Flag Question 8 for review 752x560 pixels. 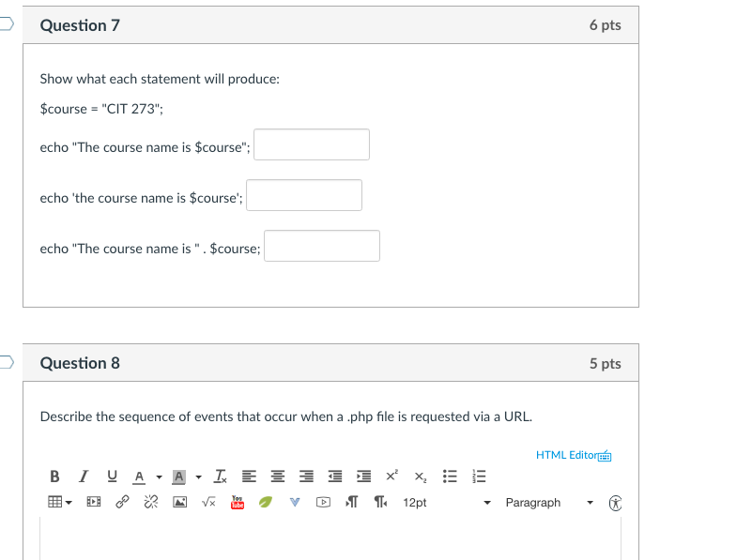[7, 362]
